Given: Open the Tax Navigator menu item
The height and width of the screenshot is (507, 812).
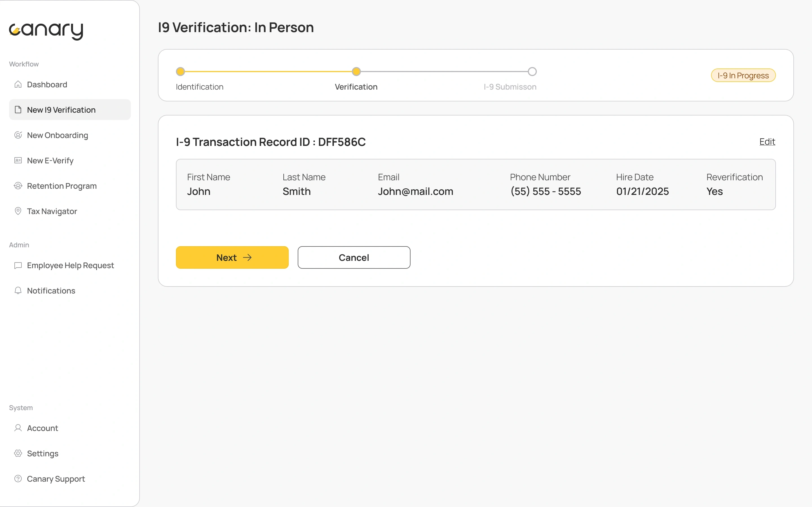Looking at the screenshot, I should click(52, 211).
